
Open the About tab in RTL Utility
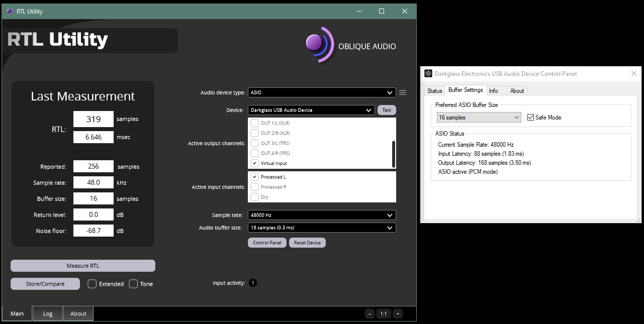click(x=78, y=314)
